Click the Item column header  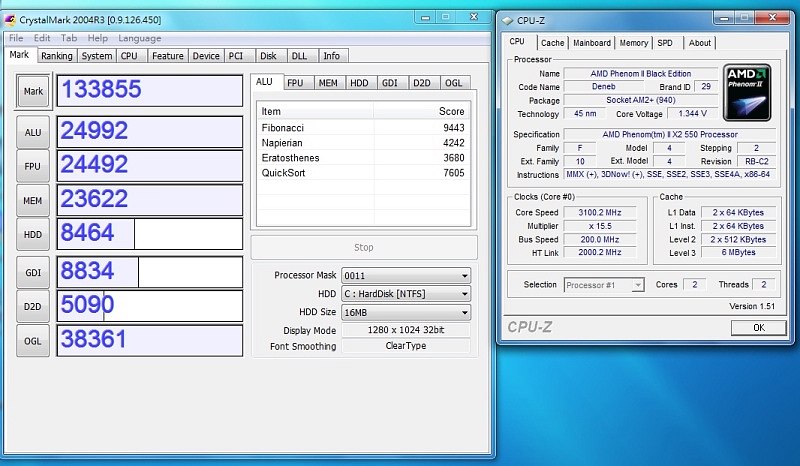[315, 111]
